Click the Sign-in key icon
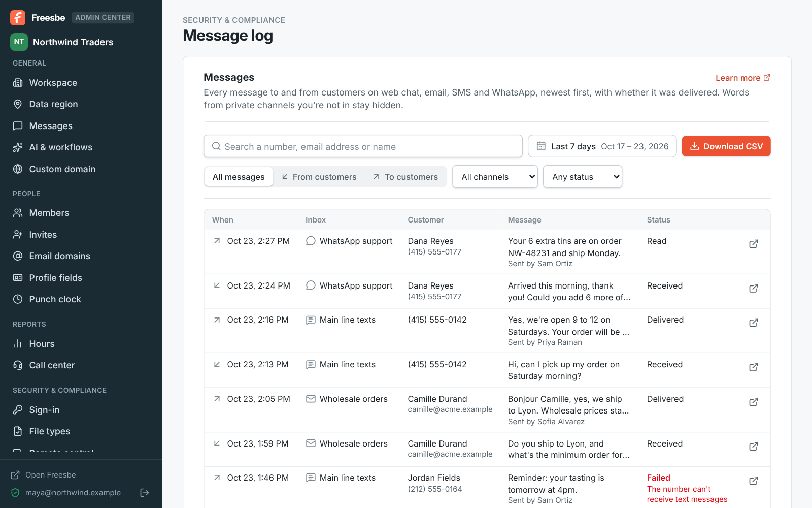 (x=18, y=410)
